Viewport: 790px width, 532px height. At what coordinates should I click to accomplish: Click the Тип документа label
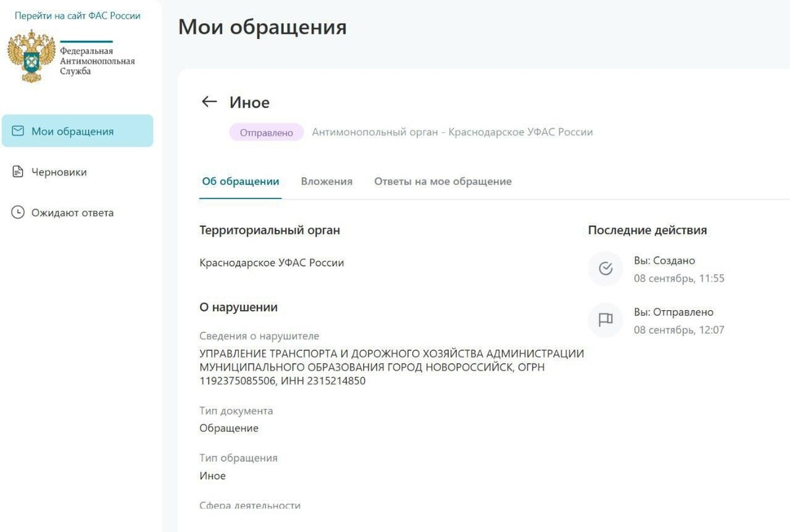(236, 411)
